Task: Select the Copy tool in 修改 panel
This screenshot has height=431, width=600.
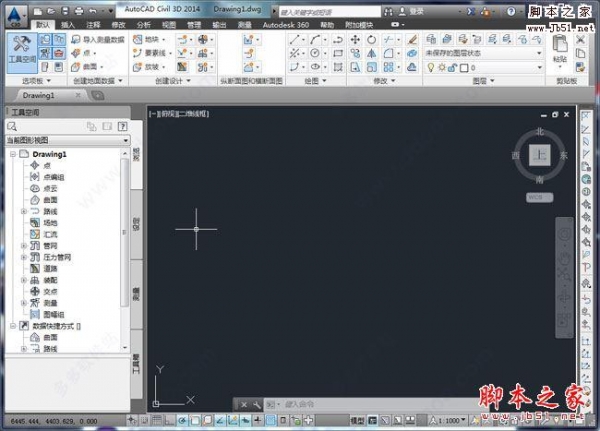Action: tap(355, 53)
